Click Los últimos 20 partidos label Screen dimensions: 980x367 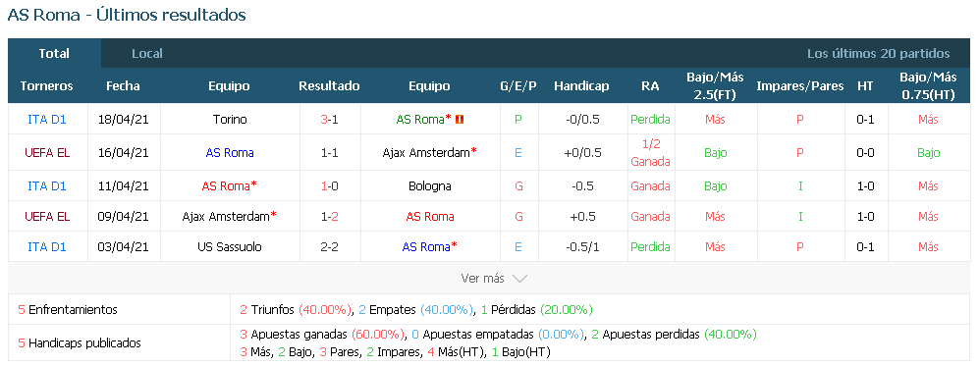coord(878,54)
